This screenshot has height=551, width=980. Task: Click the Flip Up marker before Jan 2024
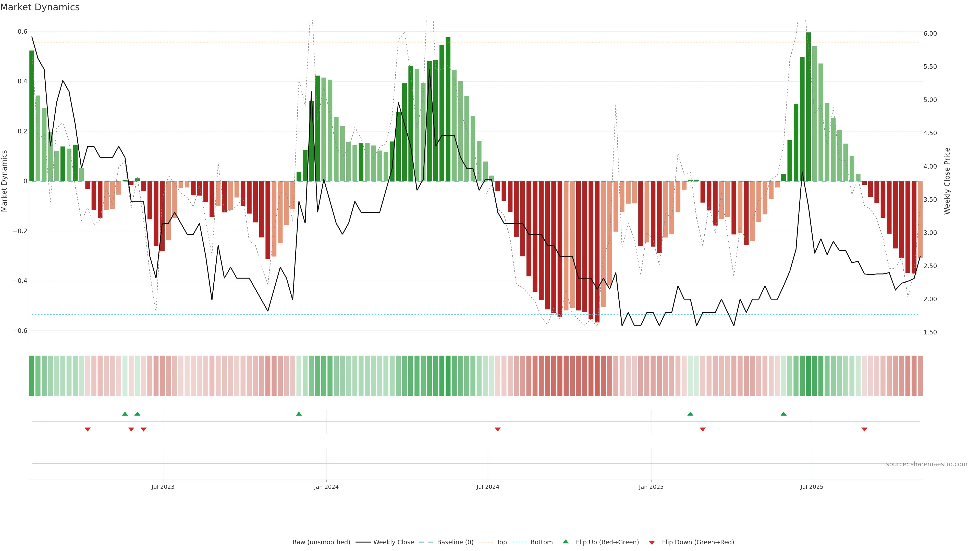299,414
